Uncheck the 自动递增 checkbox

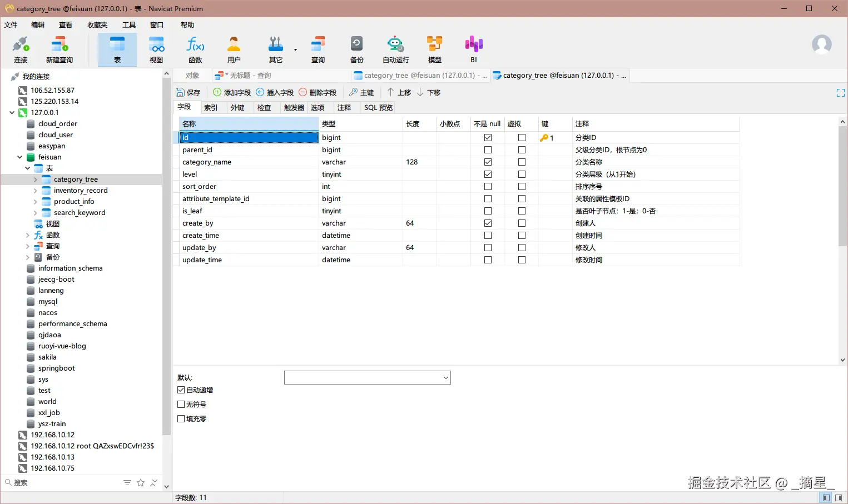[x=181, y=390]
